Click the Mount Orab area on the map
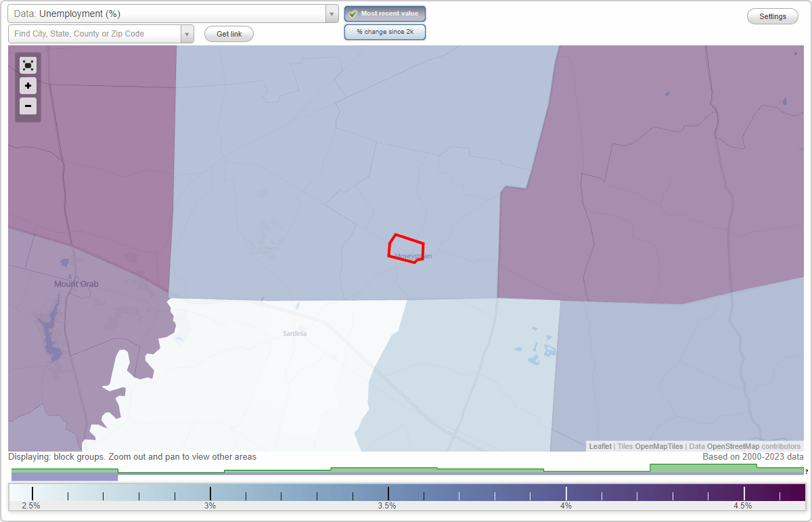 coord(75,284)
